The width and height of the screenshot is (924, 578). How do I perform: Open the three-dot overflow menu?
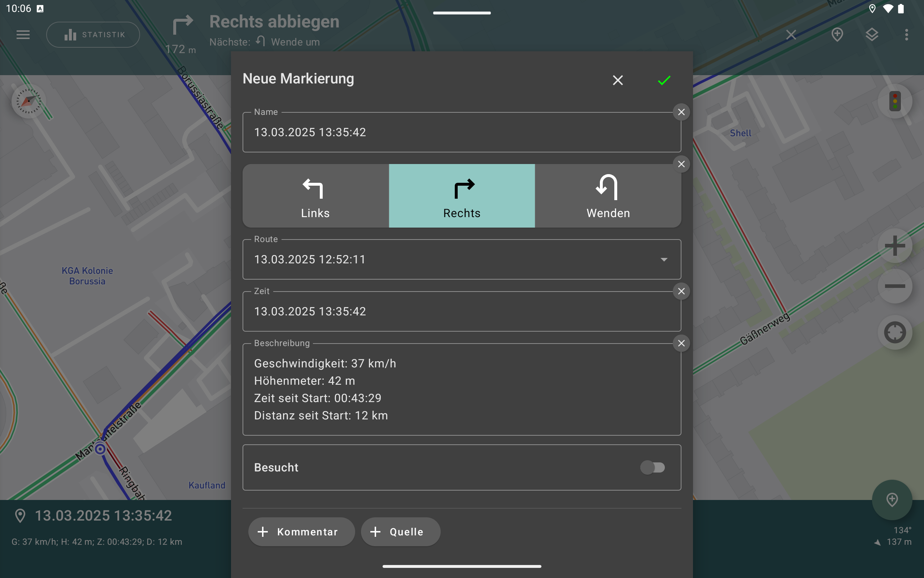[x=906, y=35]
